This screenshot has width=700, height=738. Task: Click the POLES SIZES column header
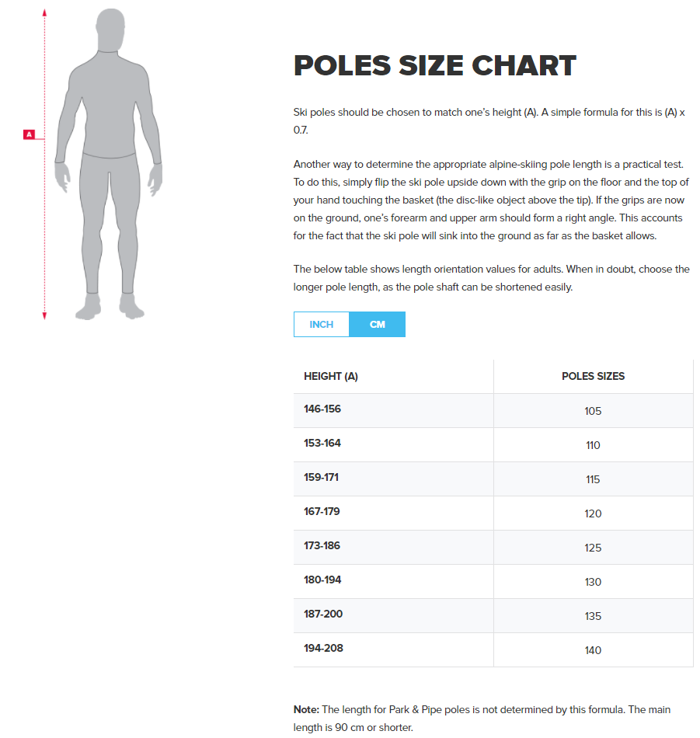pyautogui.click(x=593, y=376)
